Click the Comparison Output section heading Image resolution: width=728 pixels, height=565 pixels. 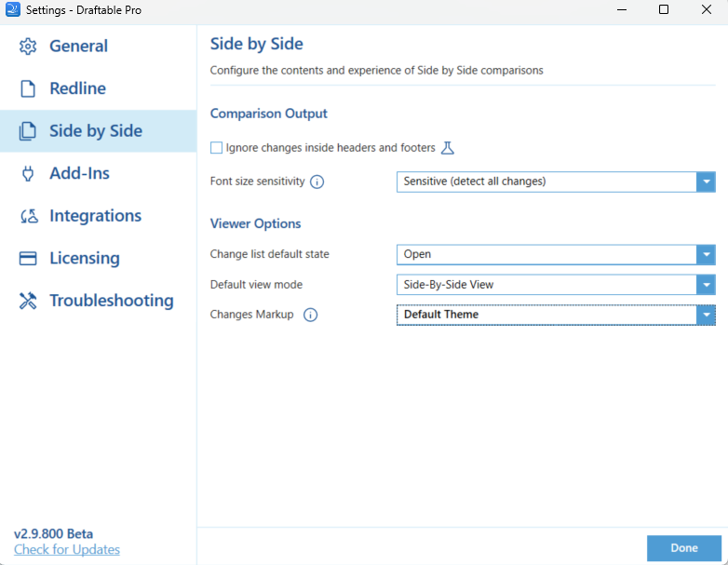coord(268,114)
